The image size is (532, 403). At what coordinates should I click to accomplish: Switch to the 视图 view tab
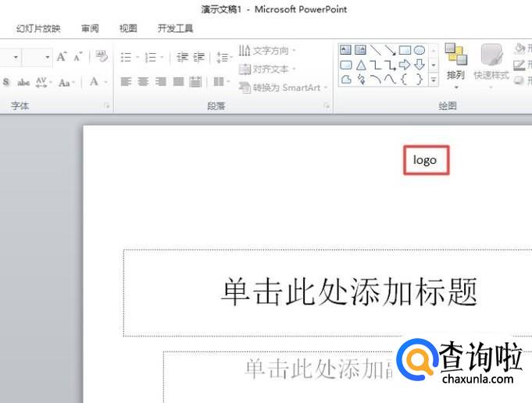[x=128, y=28]
